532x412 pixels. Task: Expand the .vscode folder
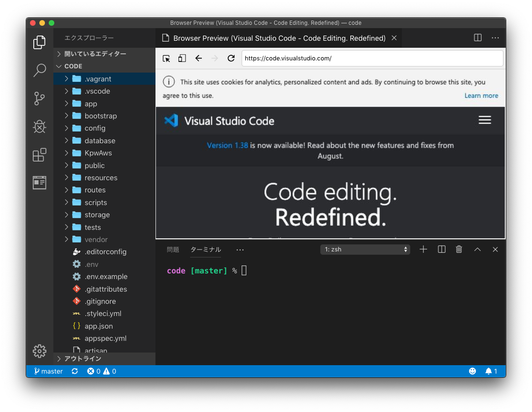[104, 91]
